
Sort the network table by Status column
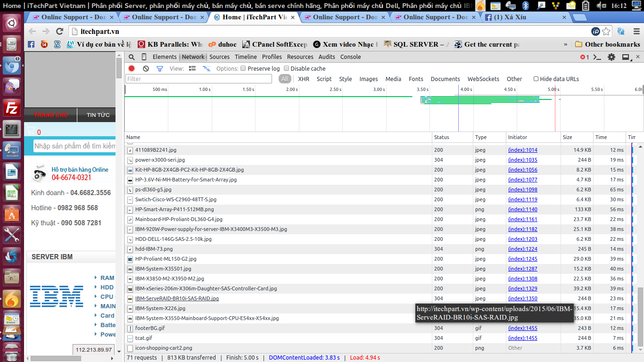[453, 137]
